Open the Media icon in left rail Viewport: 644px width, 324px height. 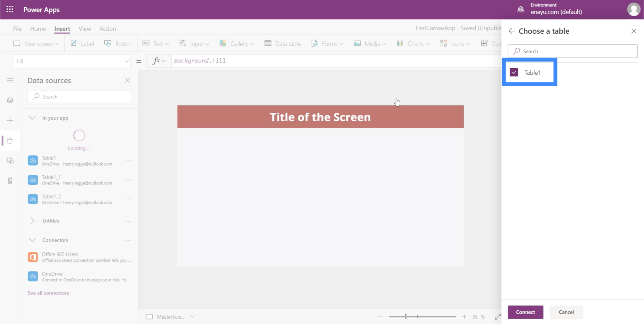tap(10, 161)
